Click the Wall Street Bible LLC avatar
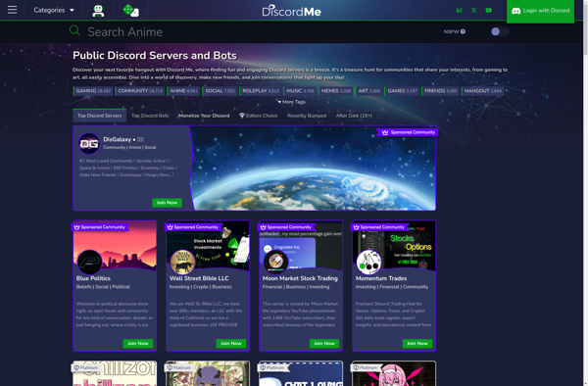588x386 pixels. coord(182,262)
